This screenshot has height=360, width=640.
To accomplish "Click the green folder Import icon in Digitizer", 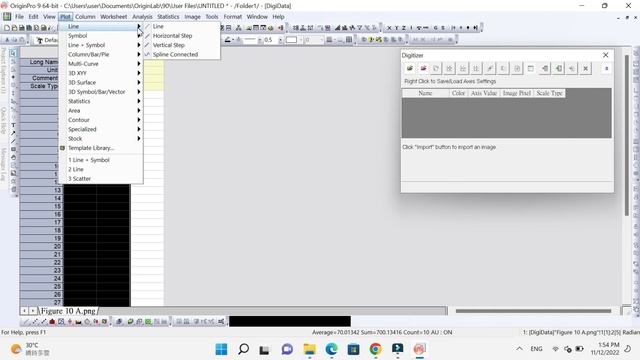I will click(x=409, y=69).
